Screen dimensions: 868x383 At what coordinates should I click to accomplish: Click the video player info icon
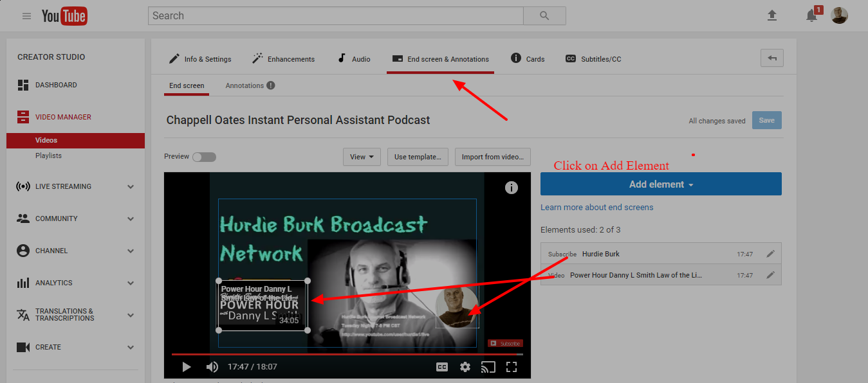pos(511,188)
